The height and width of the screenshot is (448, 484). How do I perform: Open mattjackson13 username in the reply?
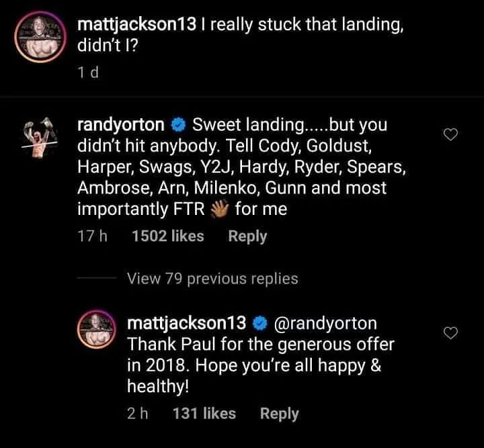click(186, 323)
